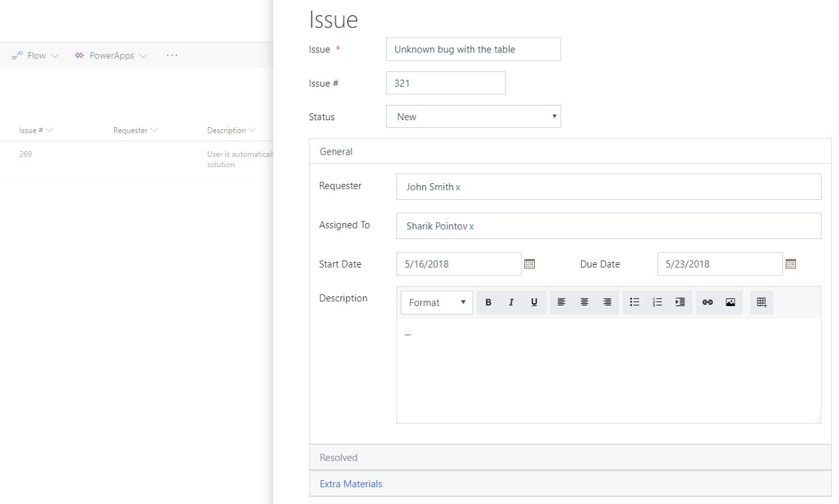The image size is (839, 504).
Task: Insert bulleted list in description
Action: (634, 303)
